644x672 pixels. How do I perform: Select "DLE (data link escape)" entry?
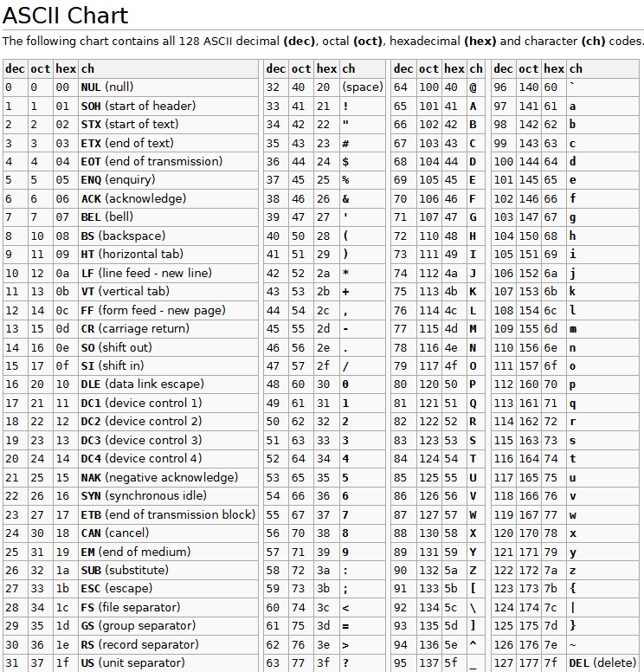coord(169,384)
